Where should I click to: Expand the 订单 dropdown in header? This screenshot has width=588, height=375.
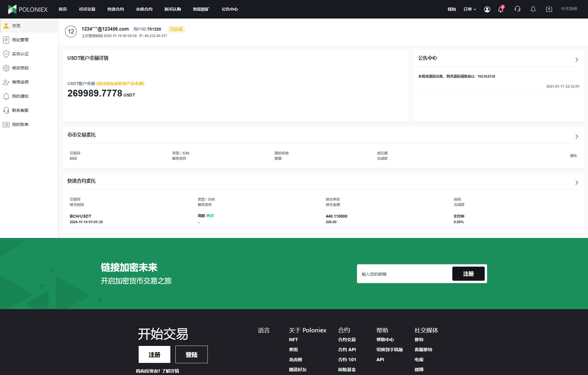tap(469, 9)
